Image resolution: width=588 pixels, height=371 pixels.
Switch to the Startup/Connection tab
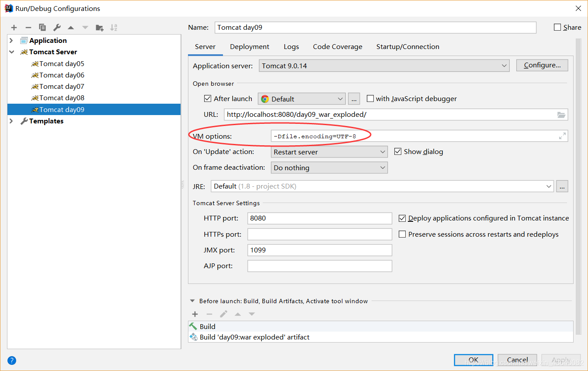[x=408, y=47]
